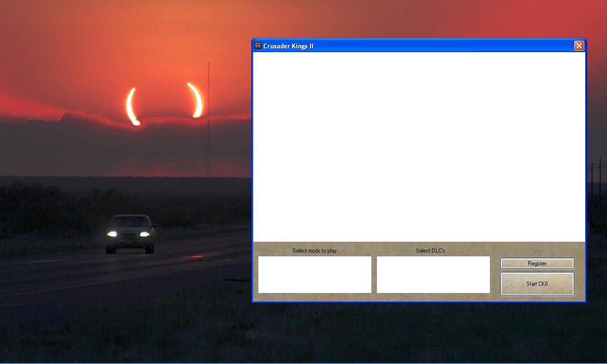Click inside the Select DLC's list box
Viewport: 607px width, 364px height.
click(433, 274)
